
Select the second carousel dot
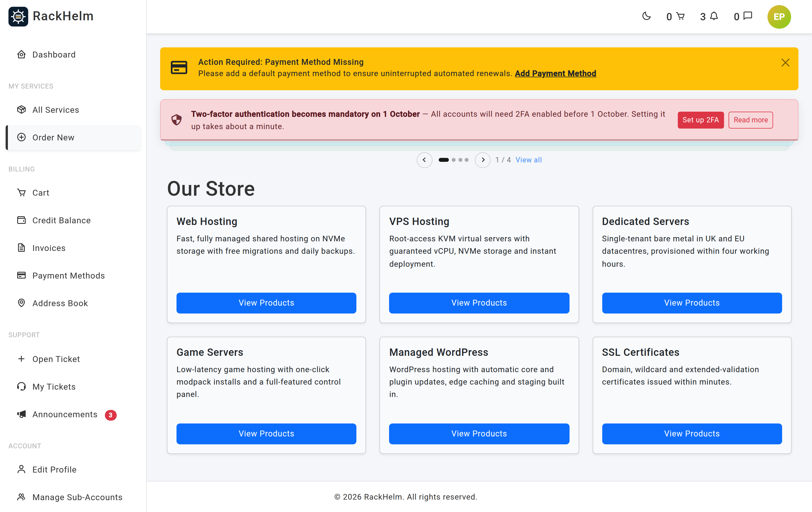(454, 160)
